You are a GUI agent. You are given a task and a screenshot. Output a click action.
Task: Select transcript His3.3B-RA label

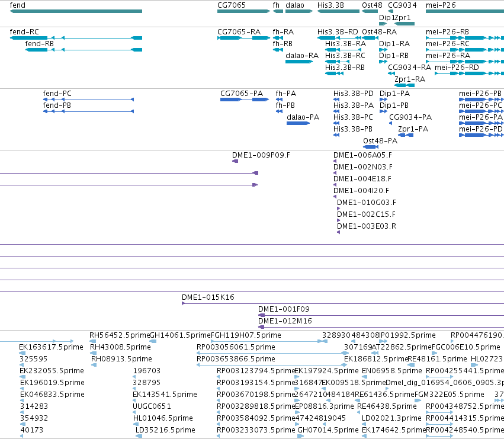345,44
